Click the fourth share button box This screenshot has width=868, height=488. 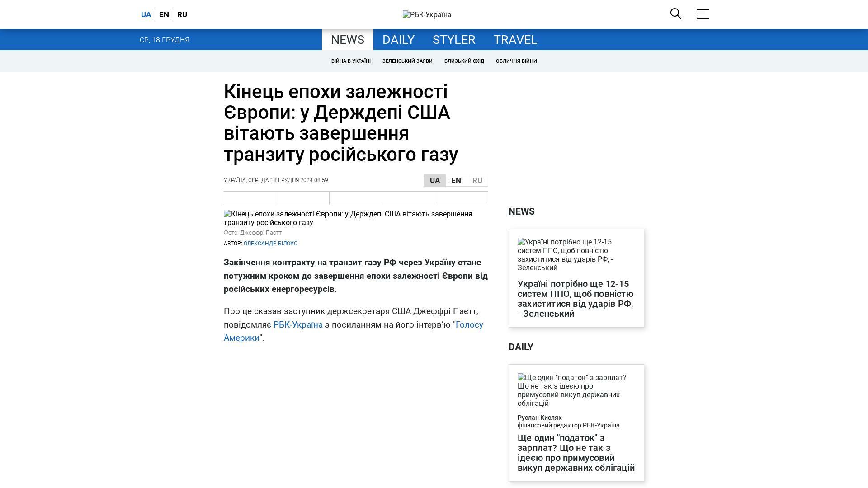point(409,198)
